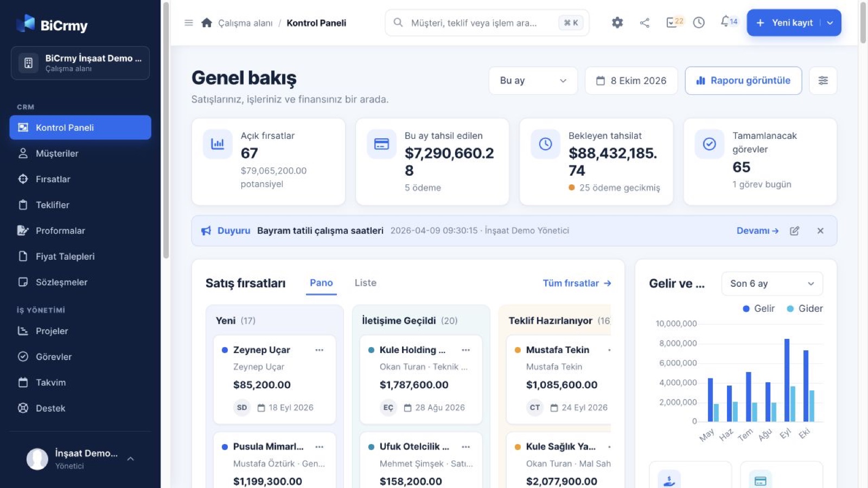Open dashboard filter settings sliders icon
The height and width of the screenshot is (488, 868).
(x=823, y=81)
